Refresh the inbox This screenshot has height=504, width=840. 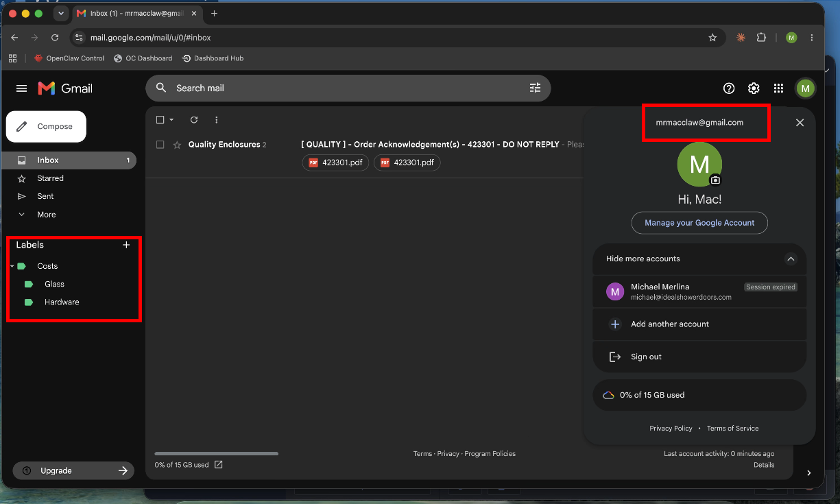click(x=194, y=120)
